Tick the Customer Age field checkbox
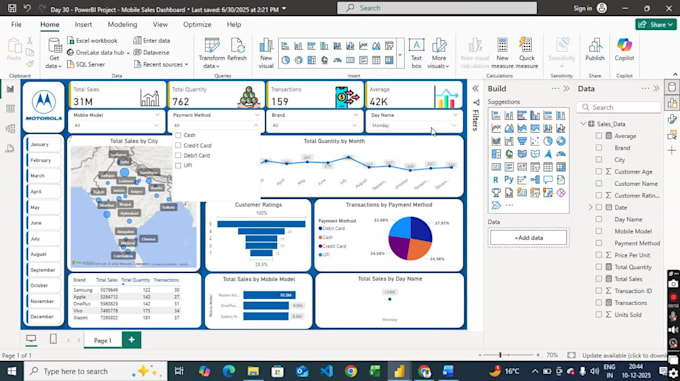680x381 pixels. [x=598, y=172]
